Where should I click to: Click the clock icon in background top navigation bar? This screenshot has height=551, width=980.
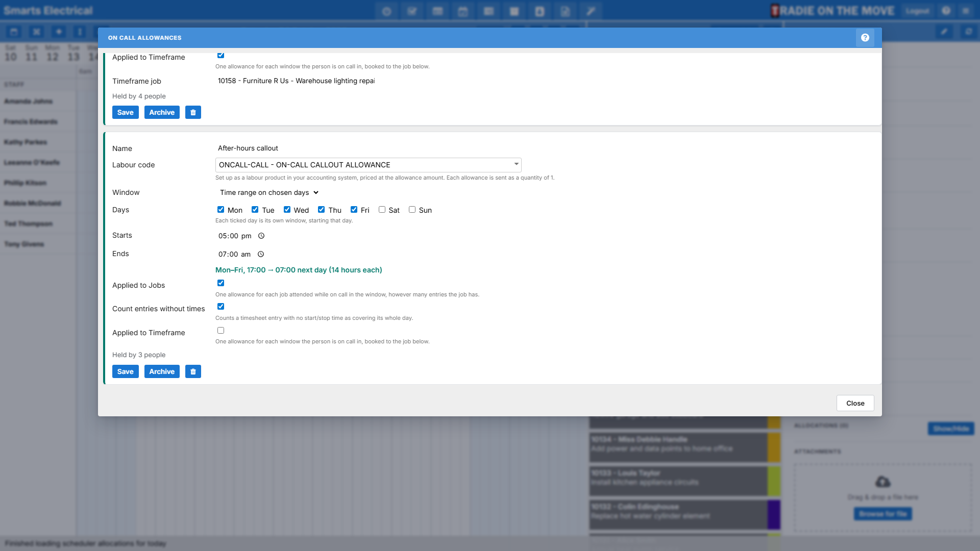coord(386,11)
